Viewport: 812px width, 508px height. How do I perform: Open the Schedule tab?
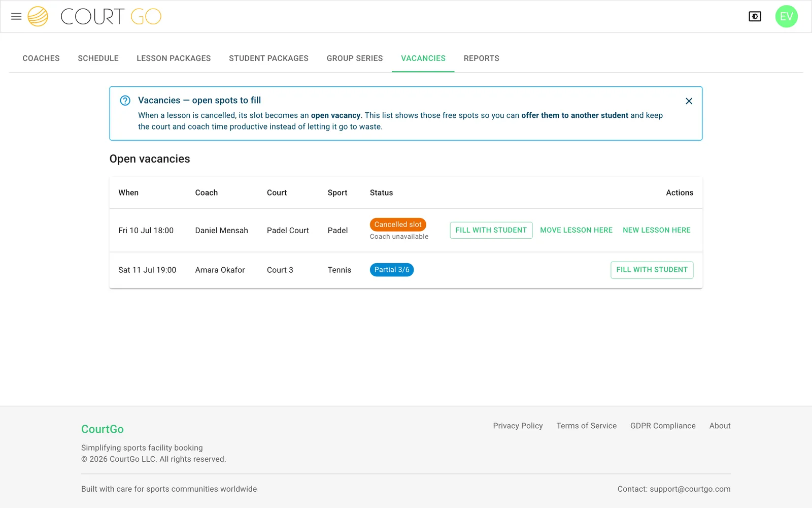pos(98,58)
